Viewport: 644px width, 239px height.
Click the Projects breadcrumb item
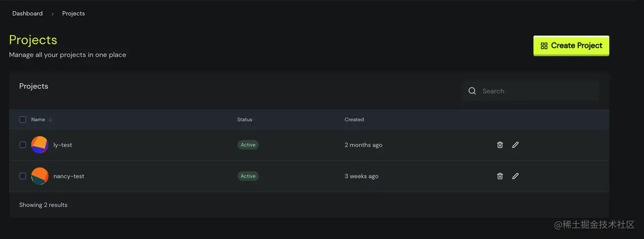(x=73, y=14)
